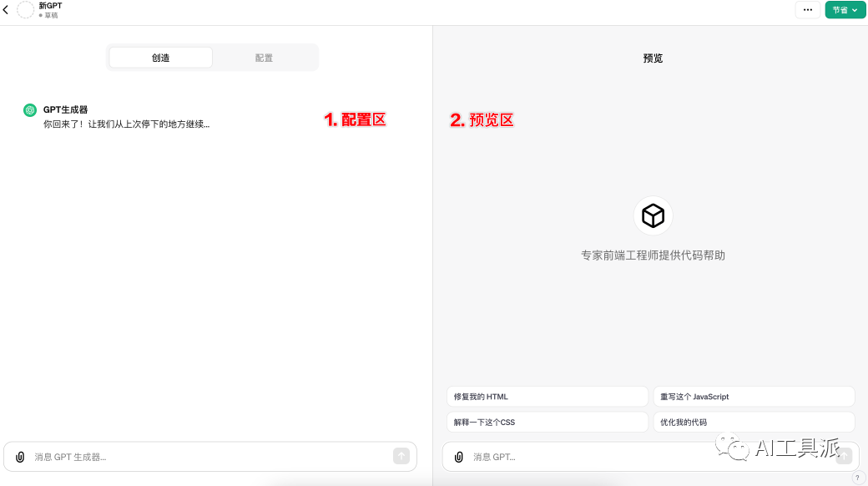
Task: Go back with the left arrow
Action: pyautogui.click(x=6, y=10)
